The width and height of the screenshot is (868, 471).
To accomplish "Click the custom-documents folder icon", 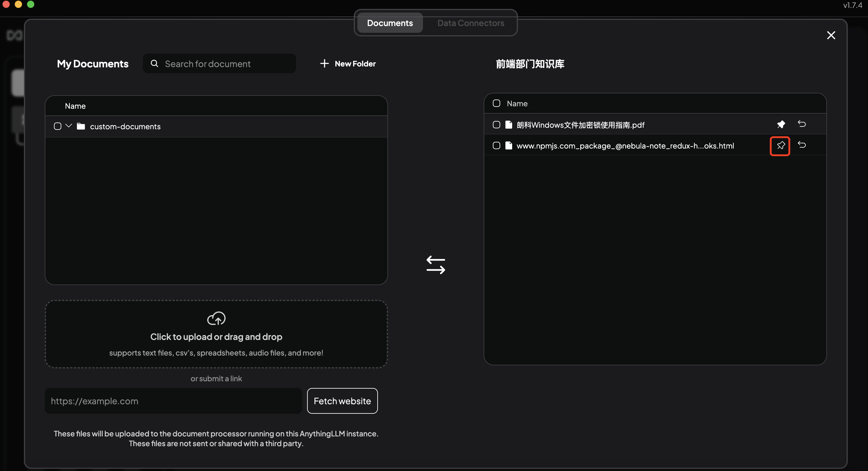I will pos(81,126).
